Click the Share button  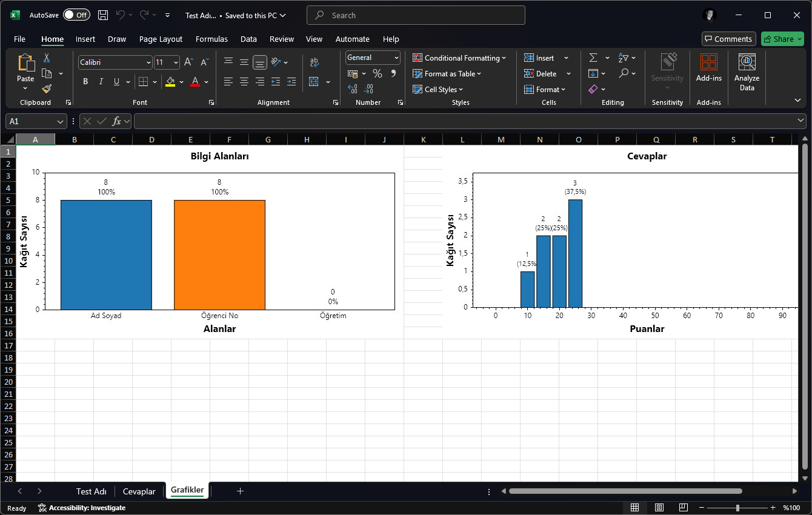782,39
